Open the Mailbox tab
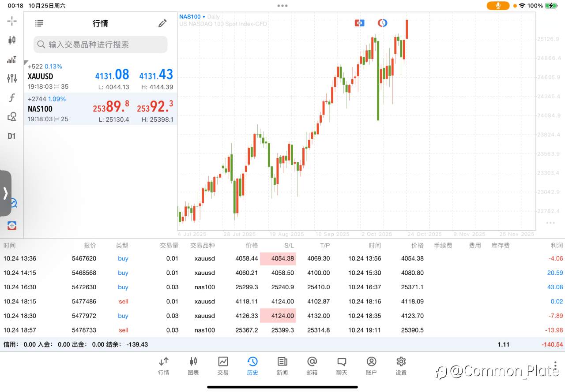 (x=312, y=366)
